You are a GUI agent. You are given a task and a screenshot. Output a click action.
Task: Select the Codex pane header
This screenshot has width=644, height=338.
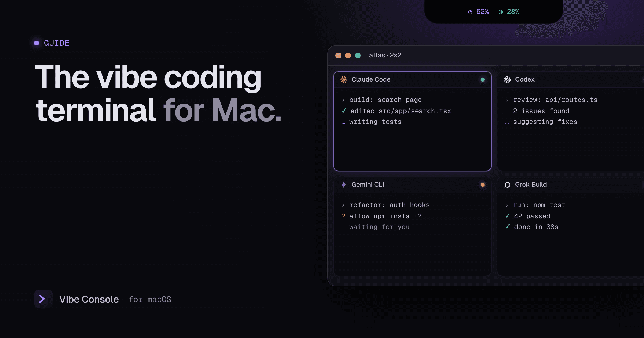571,80
